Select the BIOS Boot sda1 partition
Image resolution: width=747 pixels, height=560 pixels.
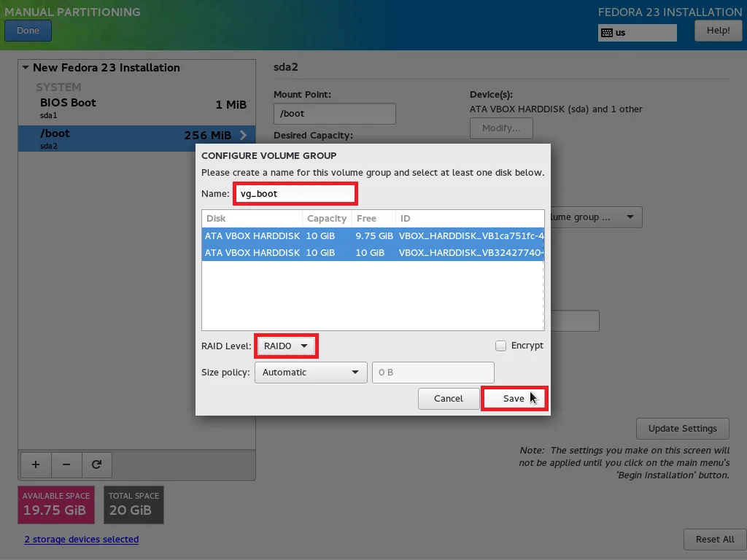tap(136, 108)
